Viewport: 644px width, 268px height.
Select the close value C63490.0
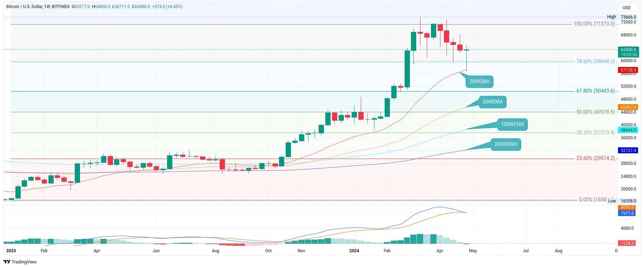(141, 7)
